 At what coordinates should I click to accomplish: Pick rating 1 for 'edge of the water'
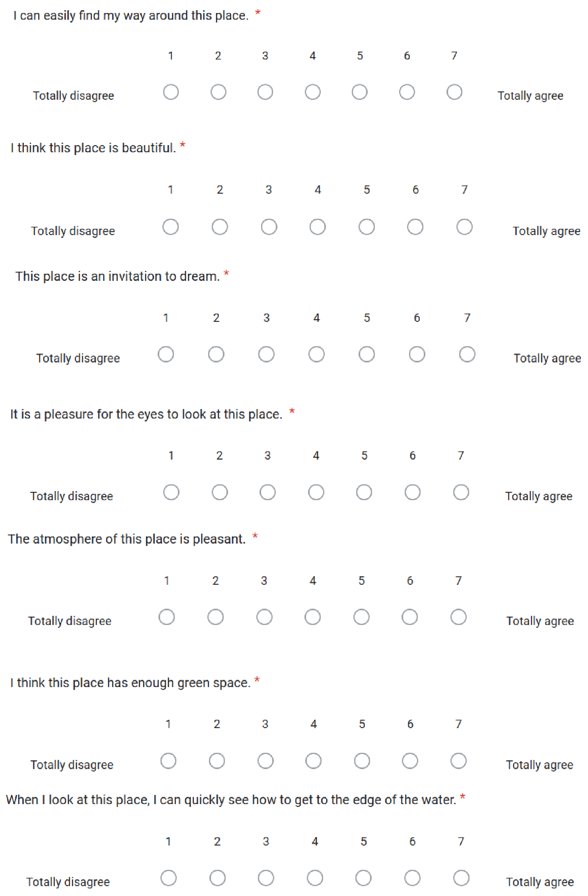pos(169,878)
